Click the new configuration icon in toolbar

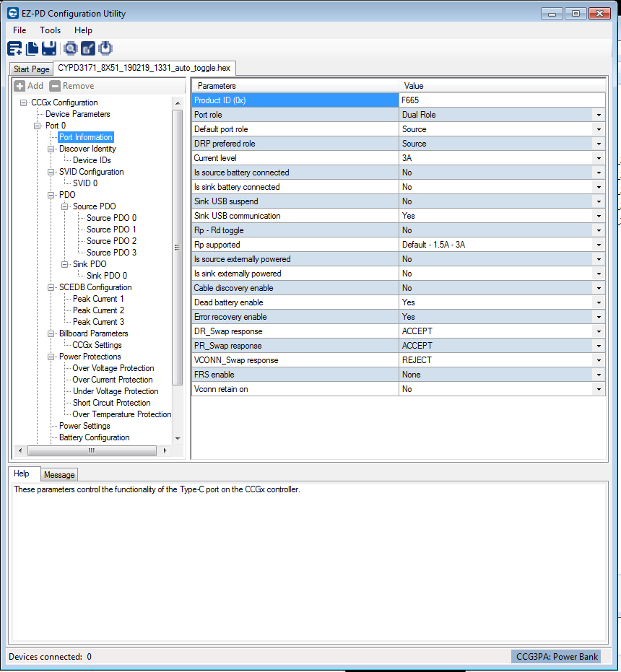coord(14,48)
